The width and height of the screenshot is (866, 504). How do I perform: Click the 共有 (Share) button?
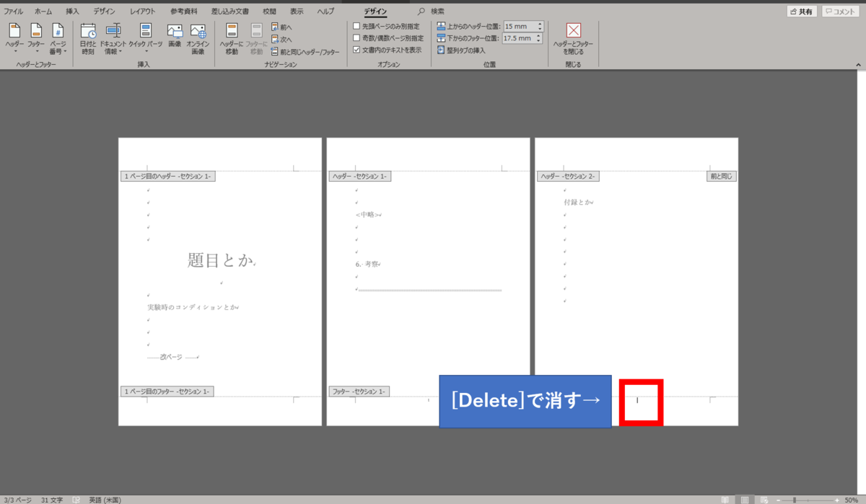point(802,12)
